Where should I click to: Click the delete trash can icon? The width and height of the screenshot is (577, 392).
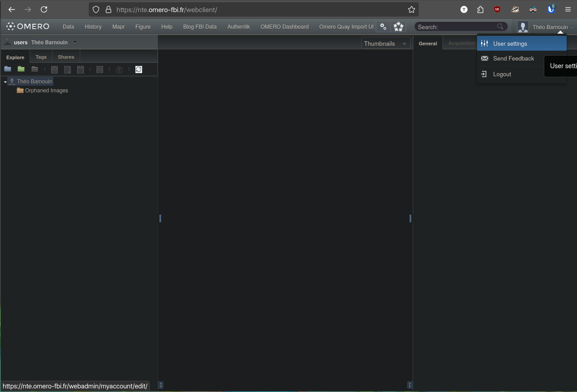pyautogui.click(x=100, y=70)
